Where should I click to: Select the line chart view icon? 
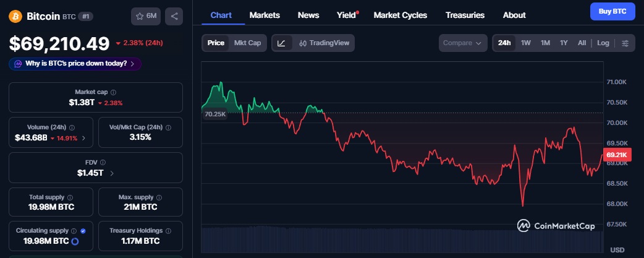281,43
